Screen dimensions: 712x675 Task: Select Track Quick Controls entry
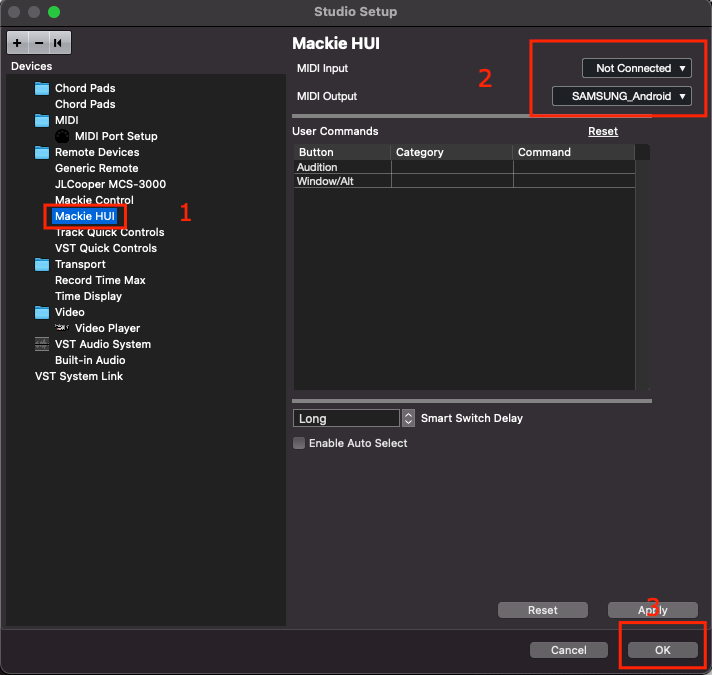(109, 232)
